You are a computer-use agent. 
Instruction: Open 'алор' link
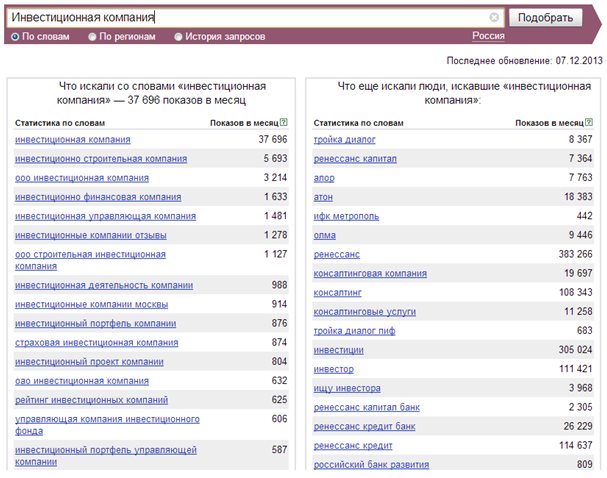[324, 178]
